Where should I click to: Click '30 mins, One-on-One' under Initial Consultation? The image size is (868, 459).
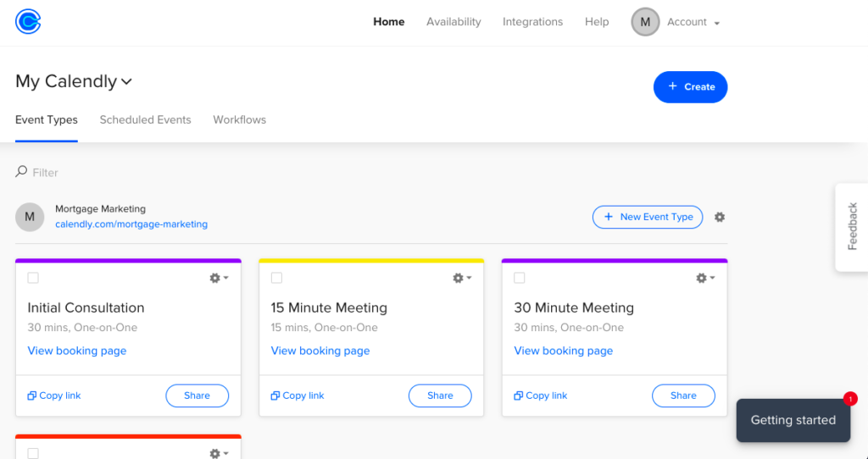tap(82, 328)
